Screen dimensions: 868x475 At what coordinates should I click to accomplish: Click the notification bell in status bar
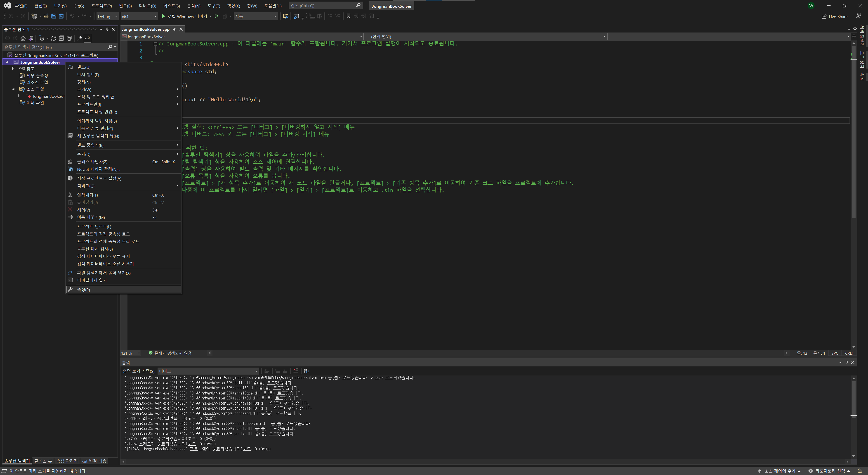[859, 471]
